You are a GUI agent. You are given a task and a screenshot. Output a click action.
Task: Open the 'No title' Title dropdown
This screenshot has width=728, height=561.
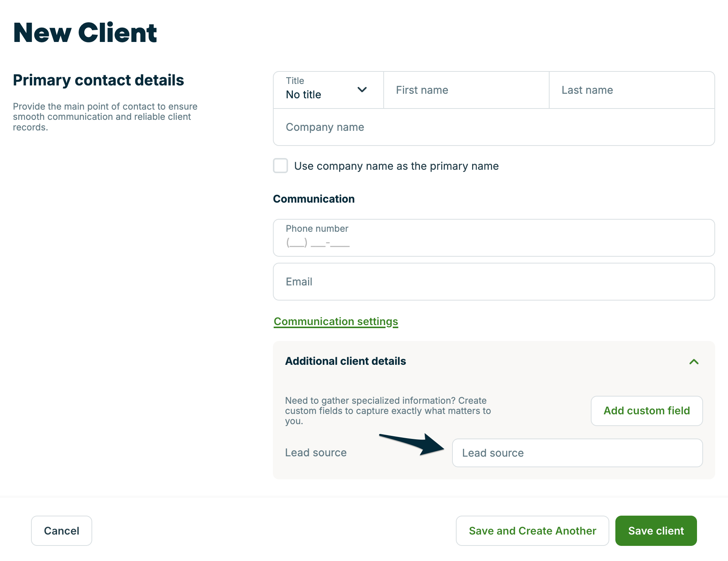(327, 90)
